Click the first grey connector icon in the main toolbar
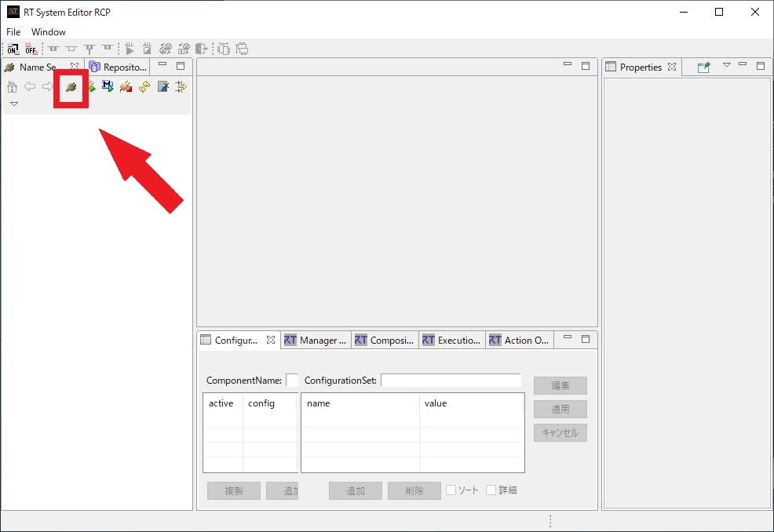Image resolution: width=774 pixels, height=532 pixels. click(53, 49)
